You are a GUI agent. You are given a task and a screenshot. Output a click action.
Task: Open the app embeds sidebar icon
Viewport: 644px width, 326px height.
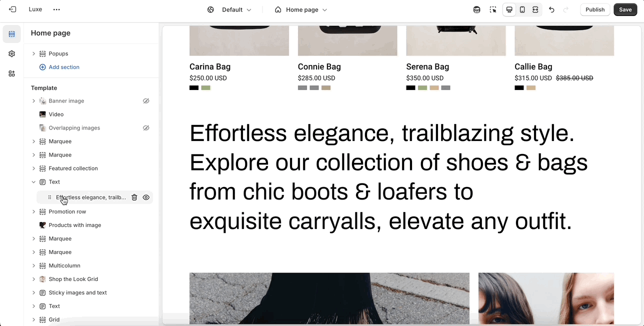[12, 73]
